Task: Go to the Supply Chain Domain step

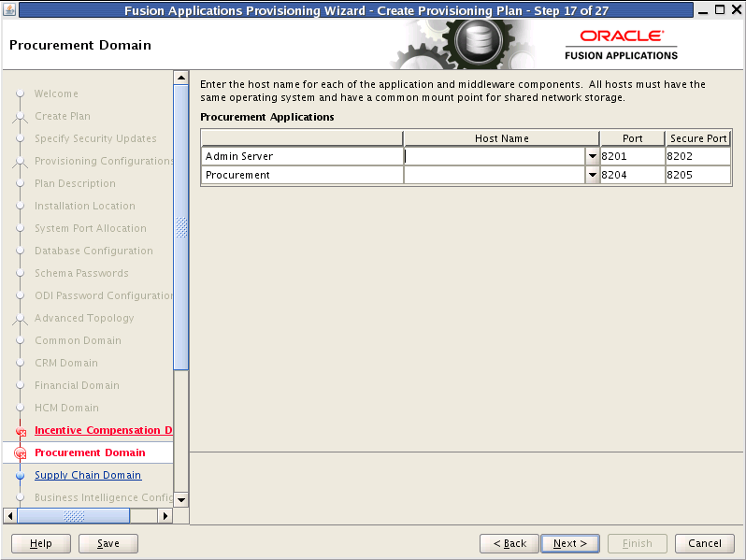Action: click(x=88, y=475)
